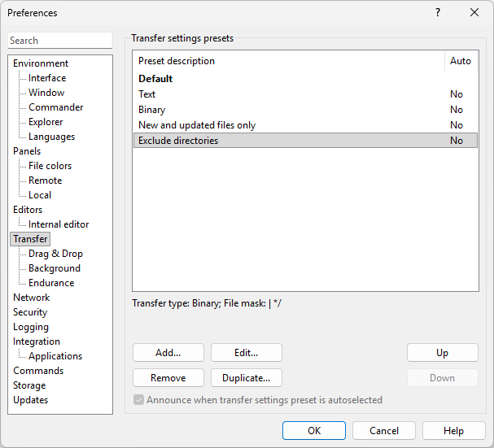Select Environment in the preferences tree
The width and height of the screenshot is (494, 448).
41,63
